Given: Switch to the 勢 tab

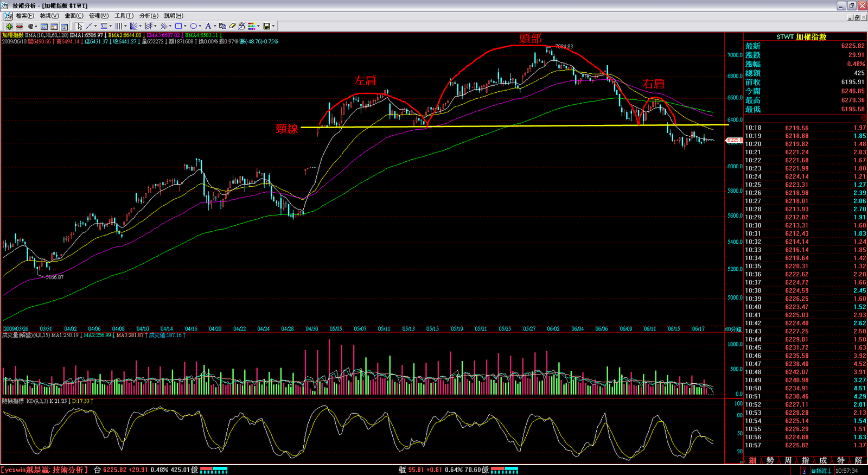Looking at the screenshot, I should pos(770,460).
